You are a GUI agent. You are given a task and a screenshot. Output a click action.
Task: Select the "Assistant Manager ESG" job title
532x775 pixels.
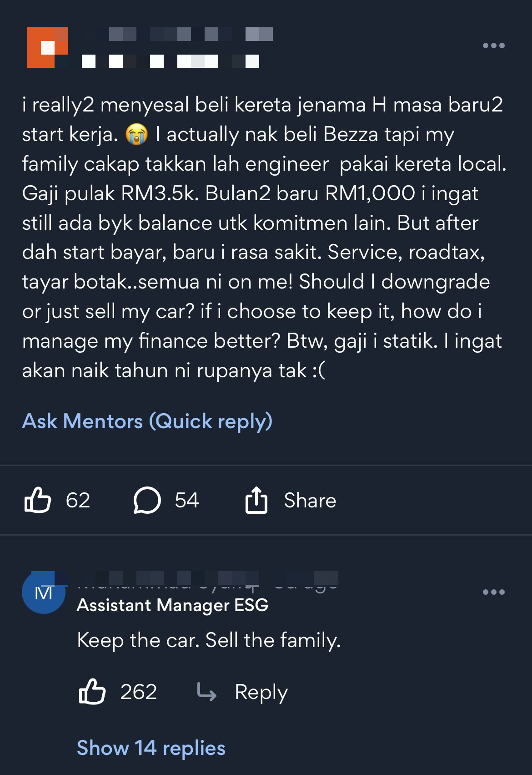coord(172,605)
